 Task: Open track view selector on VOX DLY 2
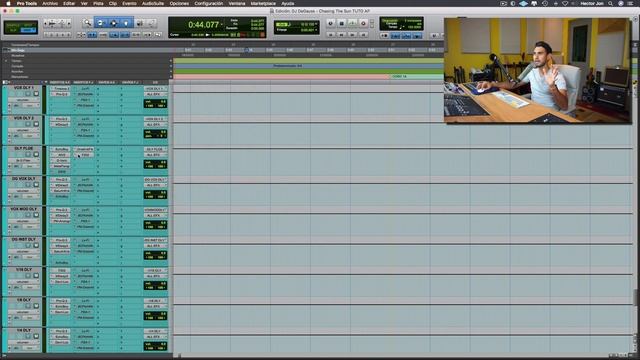pos(23,130)
